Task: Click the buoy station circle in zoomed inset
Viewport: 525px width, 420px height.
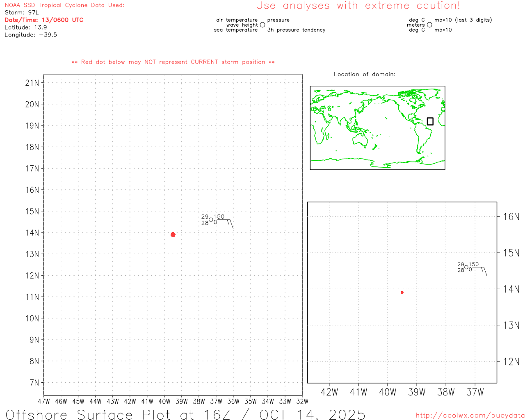Action: [466, 267]
